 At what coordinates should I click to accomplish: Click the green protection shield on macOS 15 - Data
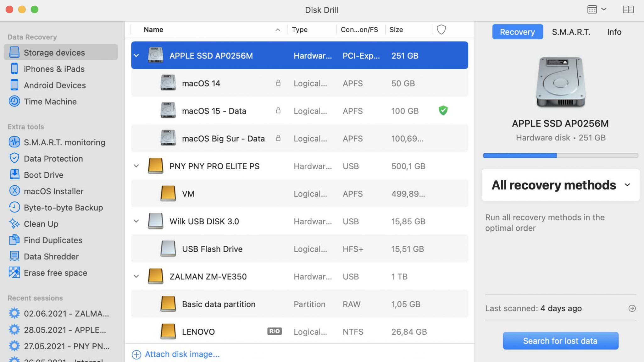click(x=443, y=111)
